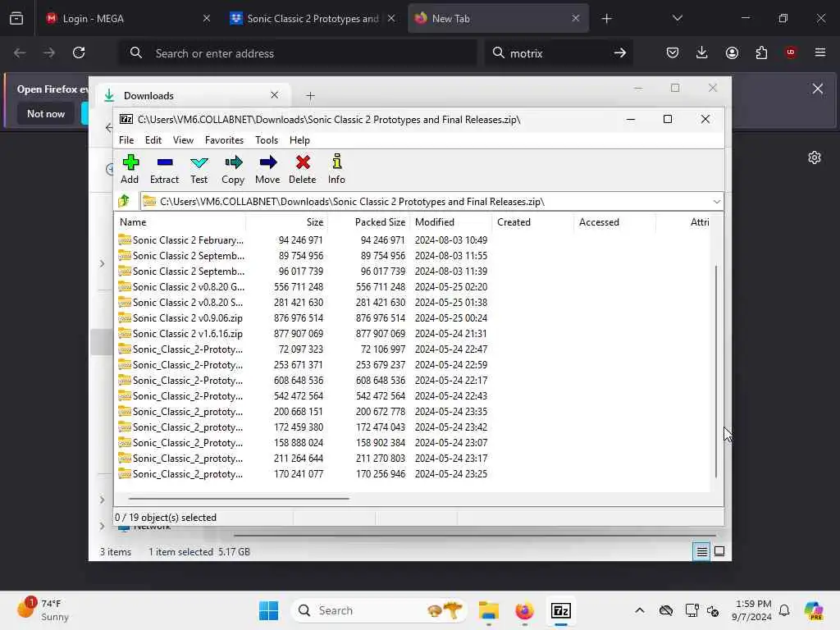Click the Add toolbar icon in 7-Zip
840x630 pixels.
point(130,169)
